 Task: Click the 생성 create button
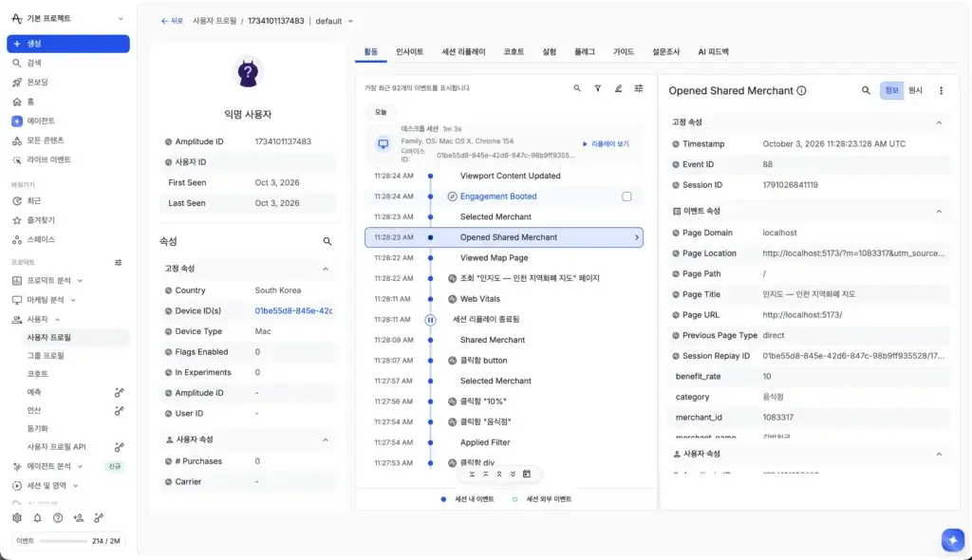click(x=68, y=44)
